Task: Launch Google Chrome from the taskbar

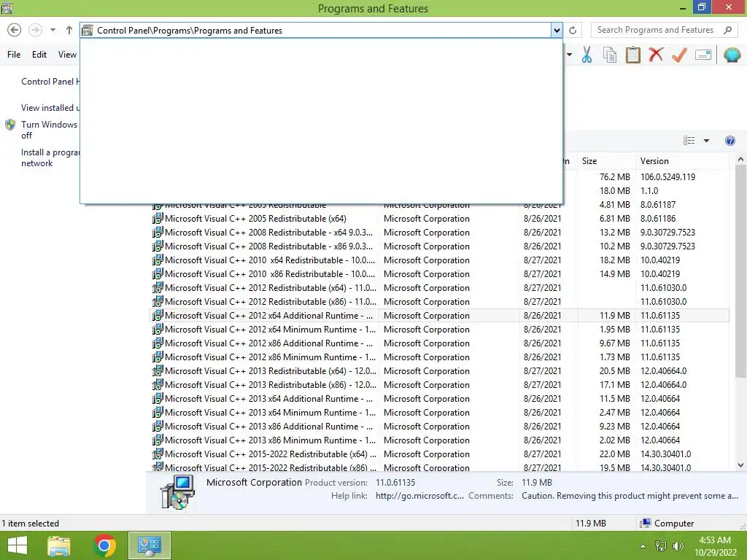Action: pos(105,545)
